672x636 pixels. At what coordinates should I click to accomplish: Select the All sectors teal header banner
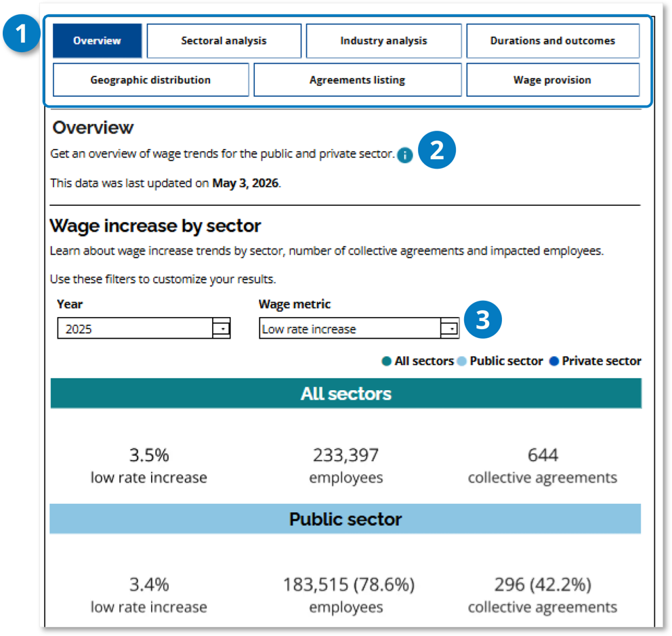click(346, 394)
